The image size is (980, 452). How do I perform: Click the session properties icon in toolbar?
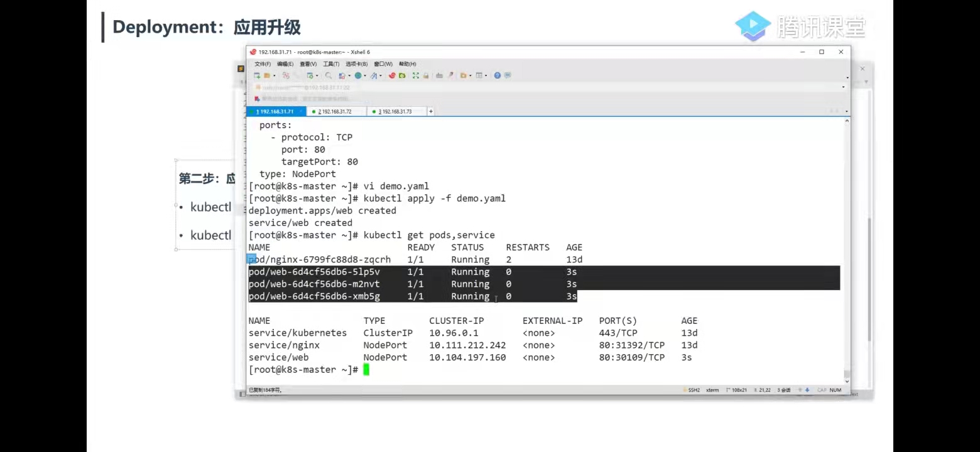[x=310, y=75]
